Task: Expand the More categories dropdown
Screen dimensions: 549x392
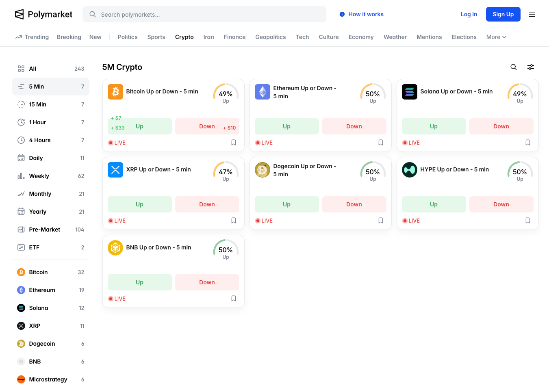Action: (x=496, y=37)
